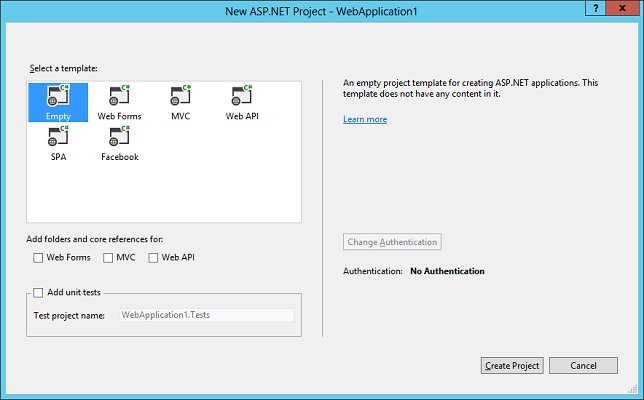
Task: Click the Change Authentication button
Action: (x=392, y=242)
